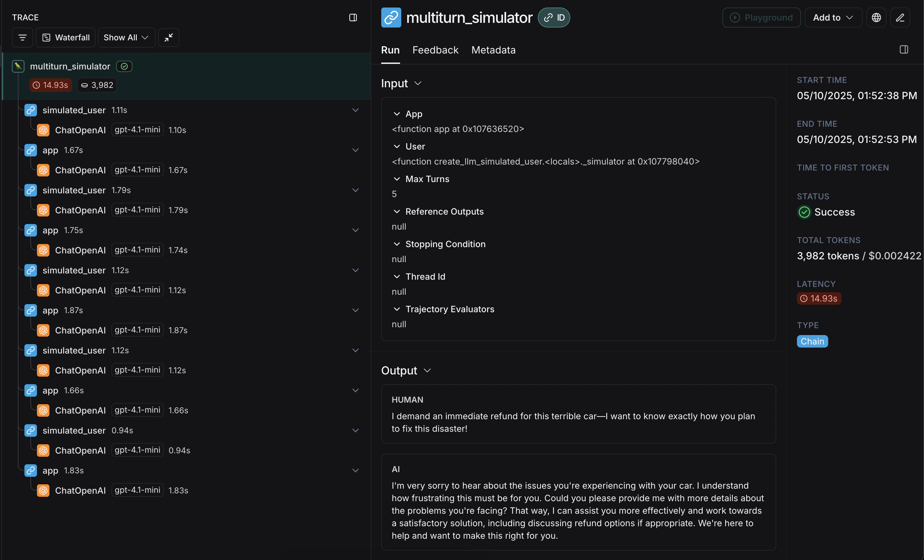Click the green success check badge

(124, 66)
